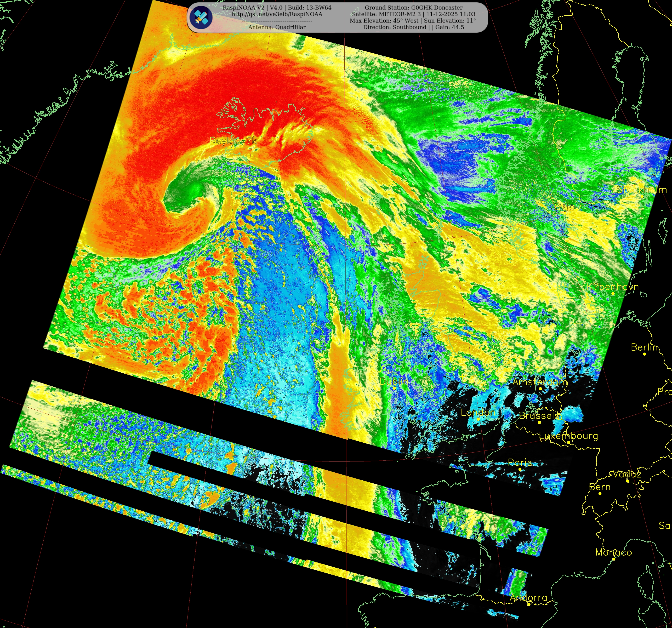
Task: Click the RaspiNOAA satellite logo icon
Action: (201, 17)
